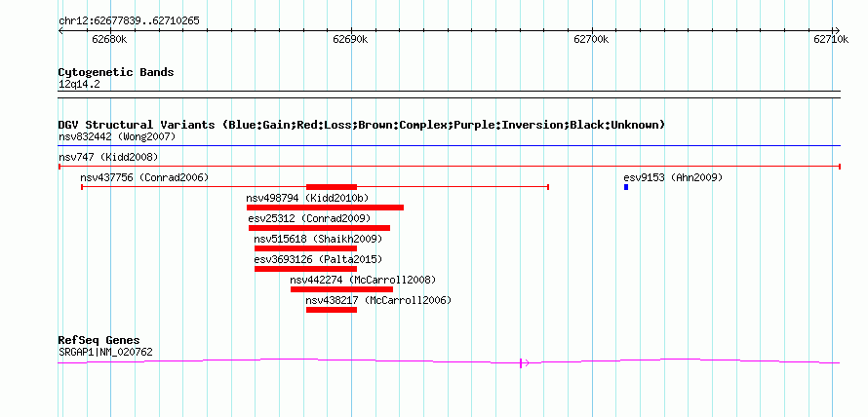Select the esv25312 (Conrad2009) variant label
The height and width of the screenshot is (417, 868).
pos(309,218)
